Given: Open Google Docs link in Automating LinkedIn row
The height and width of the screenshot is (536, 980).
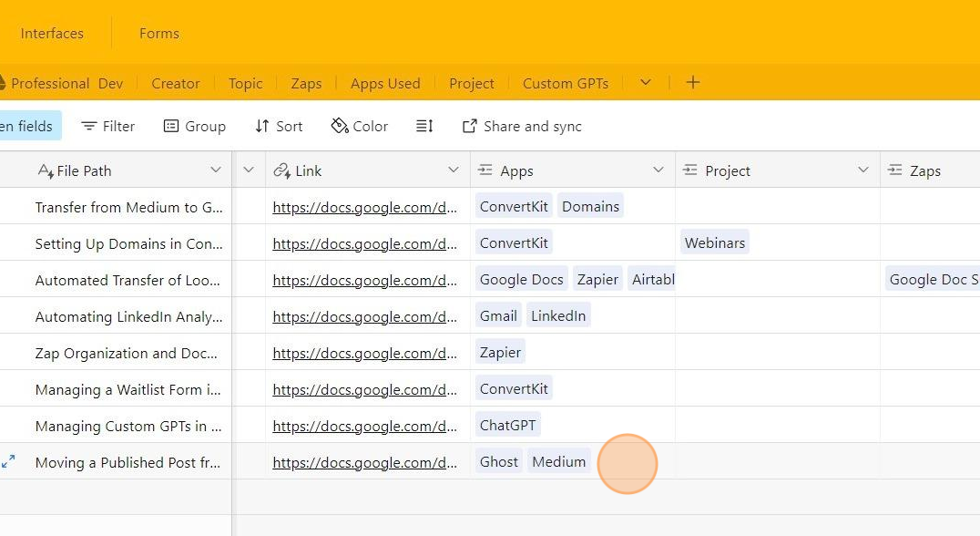Looking at the screenshot, I should coord(364,316).
